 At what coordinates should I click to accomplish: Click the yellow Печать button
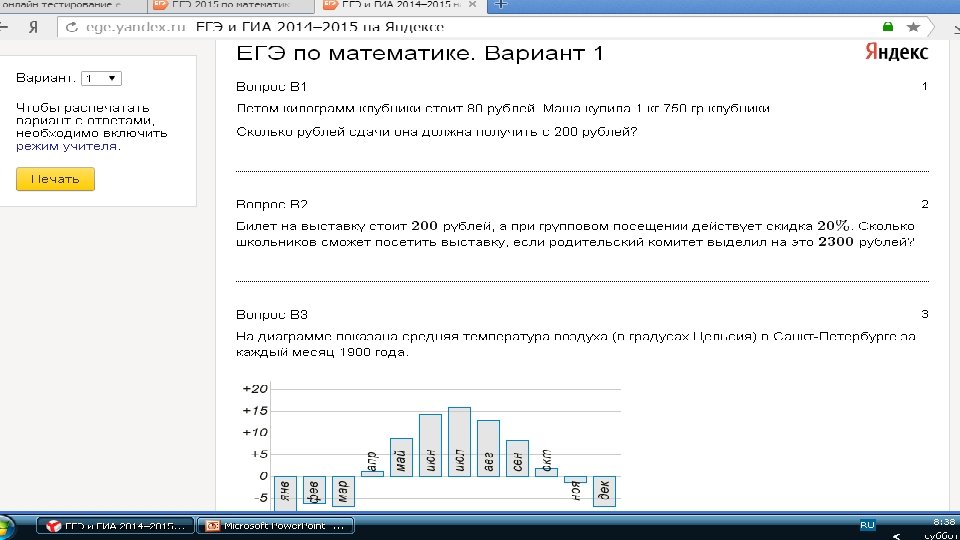[x=55, y=179]
